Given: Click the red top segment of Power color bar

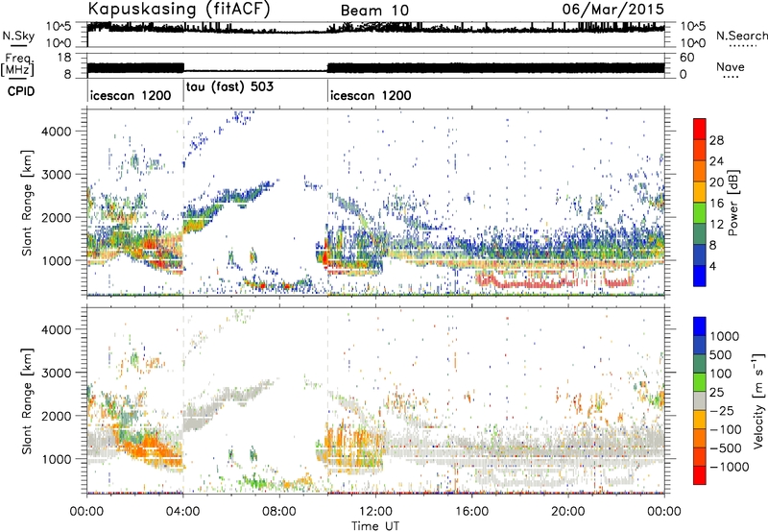Looking at the screenshot, I should (700, 129).
